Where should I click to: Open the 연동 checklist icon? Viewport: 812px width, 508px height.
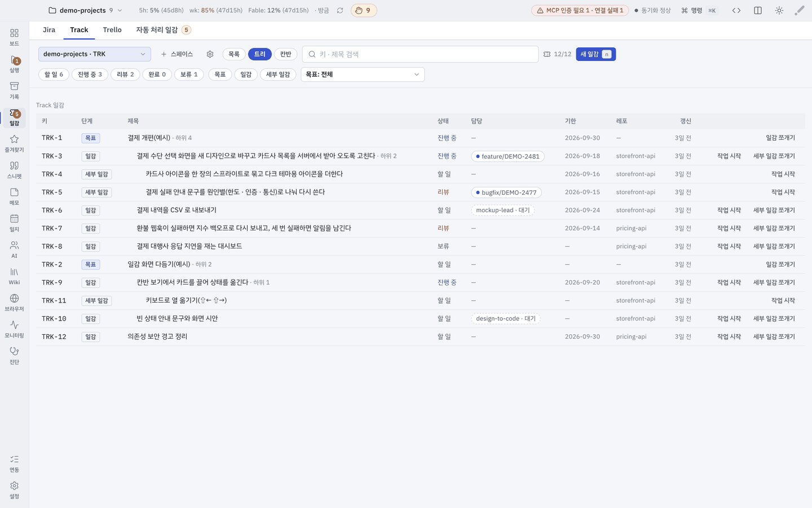[14, 463]
